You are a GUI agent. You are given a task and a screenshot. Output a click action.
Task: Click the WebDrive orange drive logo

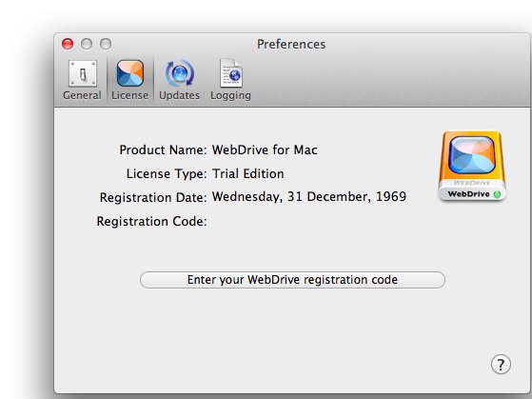pos(472,166)
